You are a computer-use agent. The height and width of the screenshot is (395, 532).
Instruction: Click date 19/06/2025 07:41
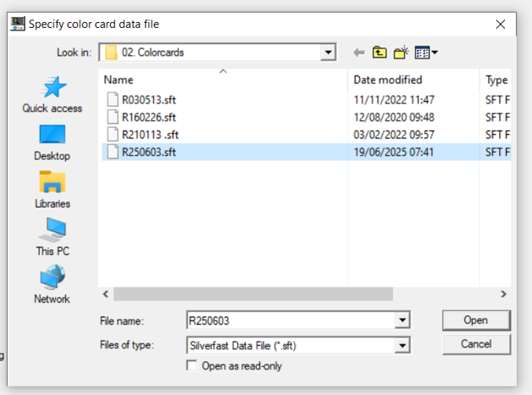[x=394, y=152]
